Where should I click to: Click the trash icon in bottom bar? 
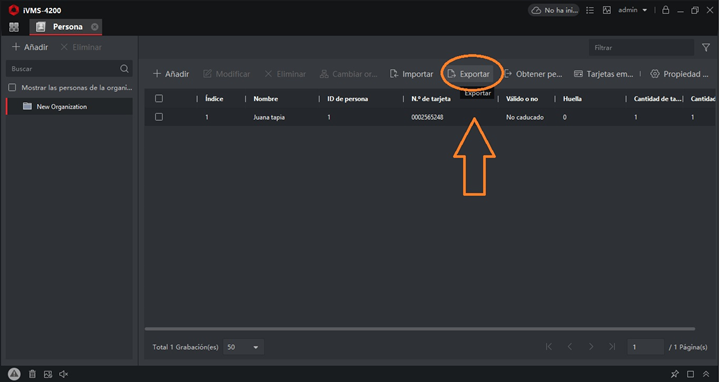tap(32, 374)
